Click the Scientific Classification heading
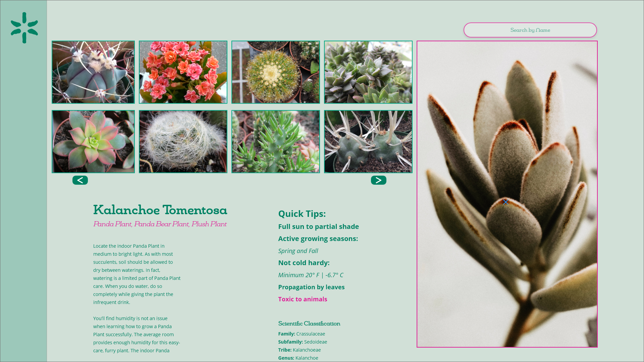 pos(309,323)
